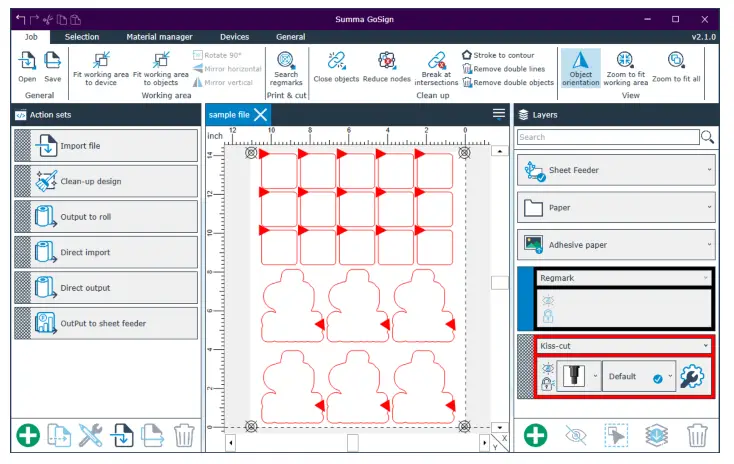Click Zoom to fit working area
Screen dimensions: 734x464
coord(625,69)
